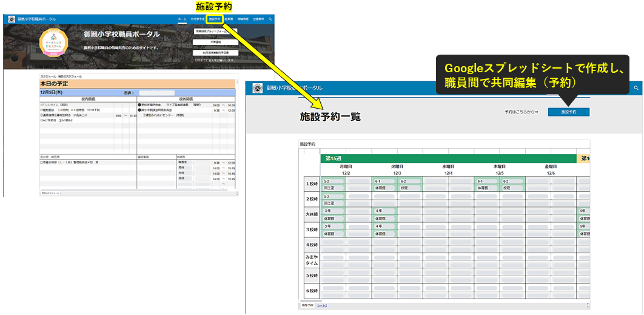
Task: Click the 校内関係 column header
Action: pos(89,100)
